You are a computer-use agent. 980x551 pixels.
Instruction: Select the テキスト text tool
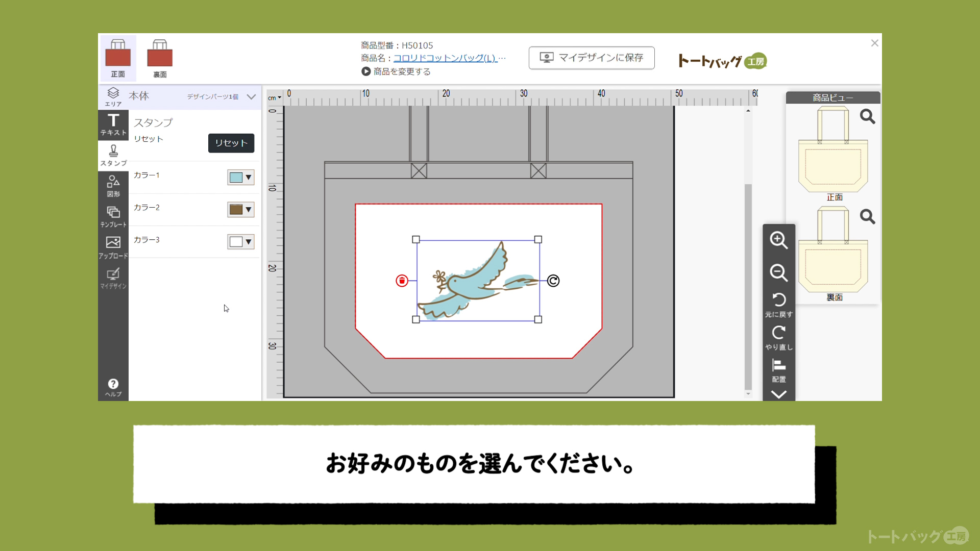113,124
